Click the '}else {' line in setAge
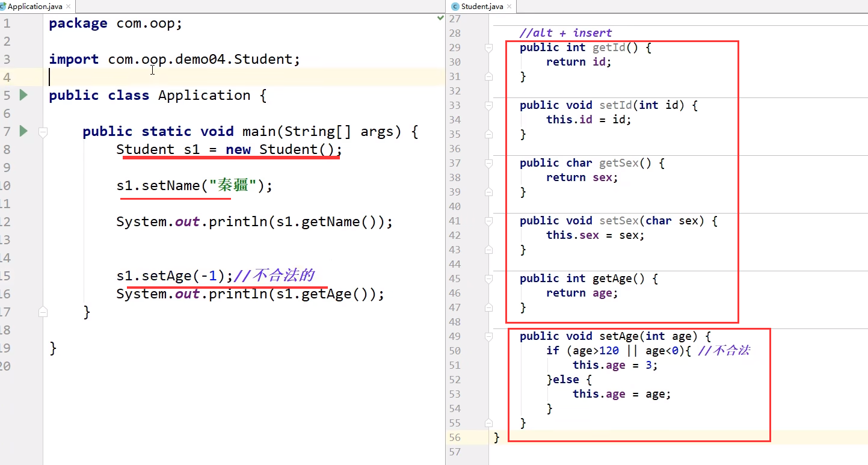The height and width of the screenshot is (465, 868). point(569,380)
